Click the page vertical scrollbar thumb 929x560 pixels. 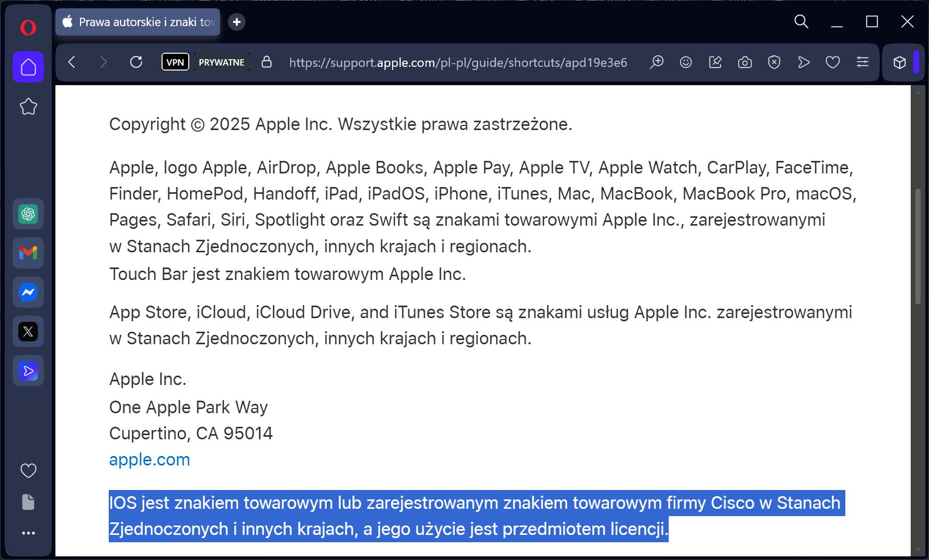tap(917, 247)
